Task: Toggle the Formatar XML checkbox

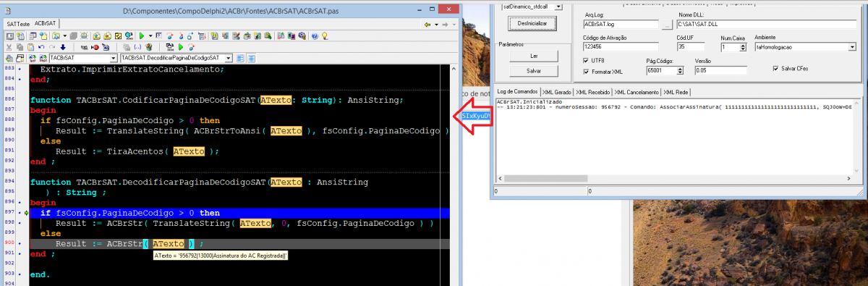Action: 586,71
